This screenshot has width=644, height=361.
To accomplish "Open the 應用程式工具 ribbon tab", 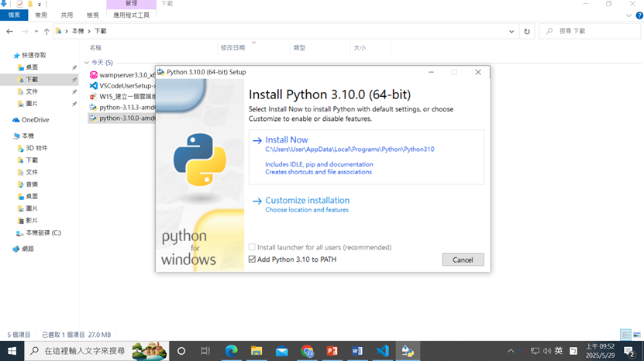I will tap(132, 15).
